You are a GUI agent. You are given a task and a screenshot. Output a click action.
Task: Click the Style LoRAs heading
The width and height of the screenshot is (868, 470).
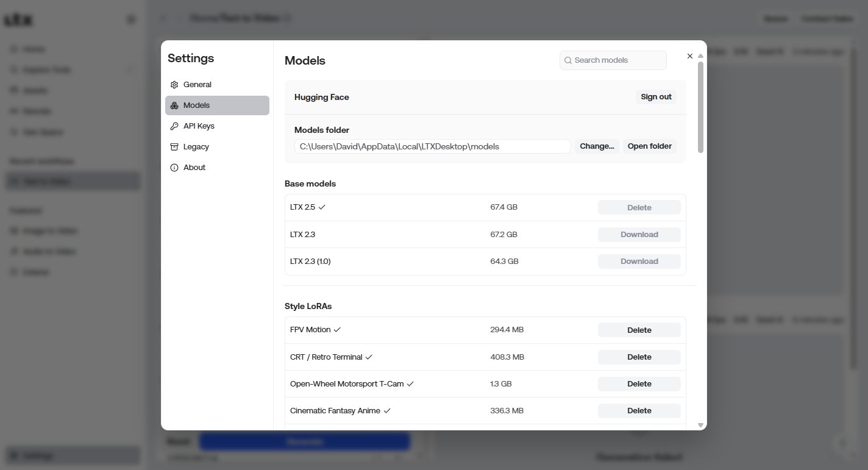[x=308, y=306]
